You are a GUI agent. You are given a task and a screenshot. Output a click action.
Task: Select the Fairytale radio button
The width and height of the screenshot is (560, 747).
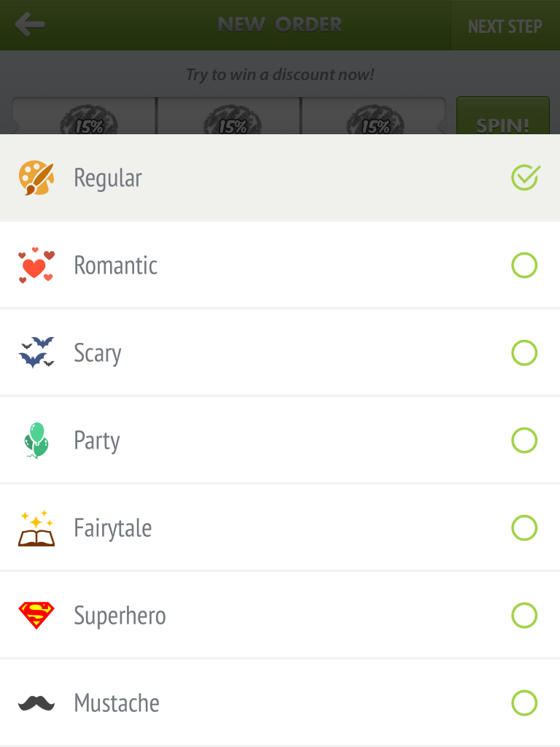524,528
